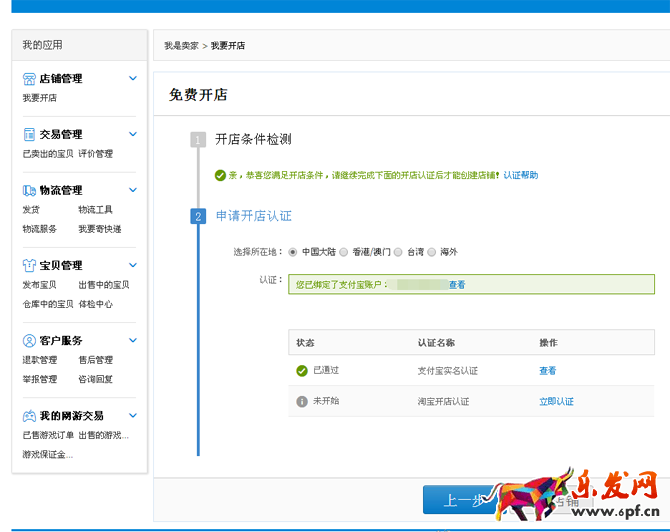Click the 宝贝管理 shirt icon
The image size is (670, 532).
point(29,265)
